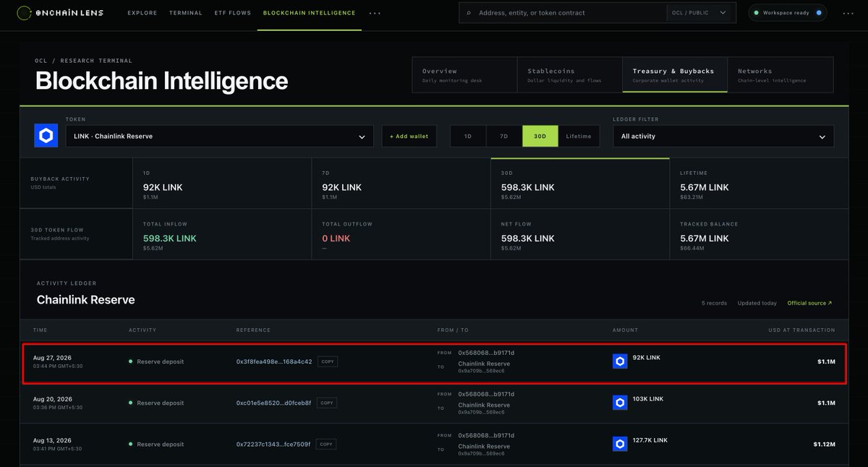Click the 30D 598.3K LINK buyback card

[x=580, y=184]
